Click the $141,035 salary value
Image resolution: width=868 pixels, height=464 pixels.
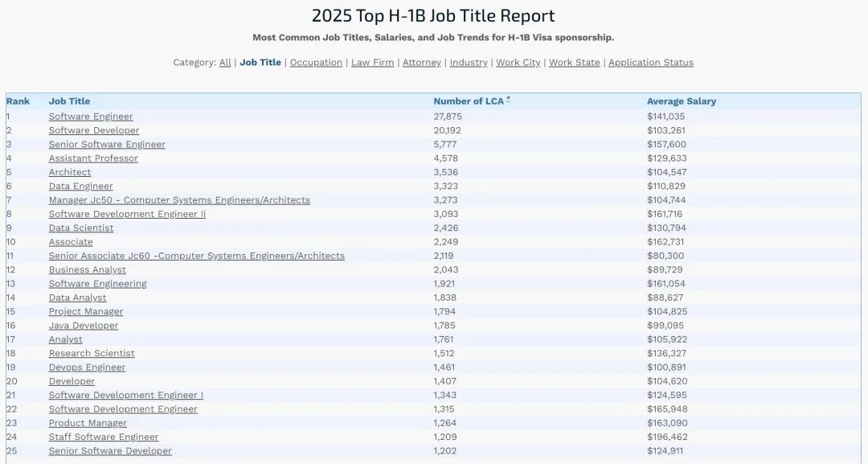(666, 117)
